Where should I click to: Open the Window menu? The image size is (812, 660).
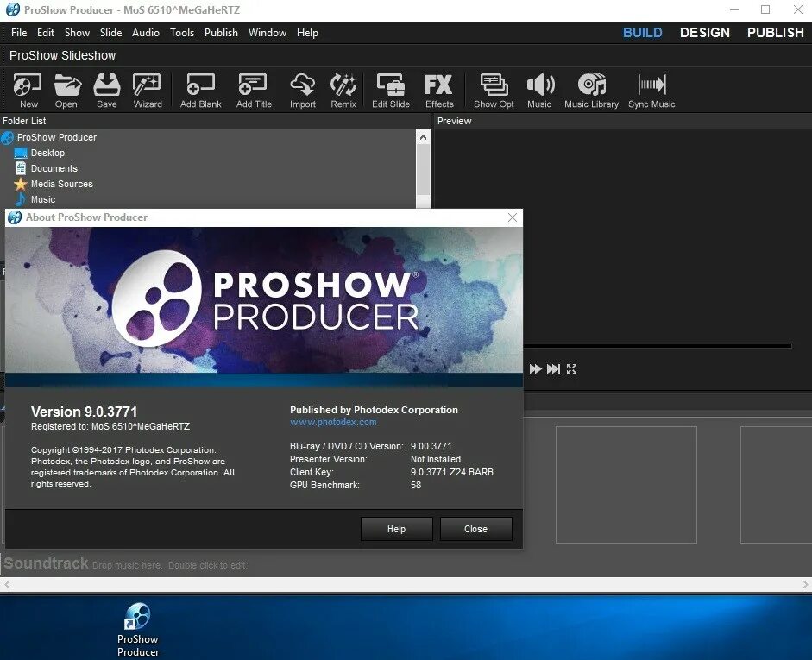click(x=268, y=33)
